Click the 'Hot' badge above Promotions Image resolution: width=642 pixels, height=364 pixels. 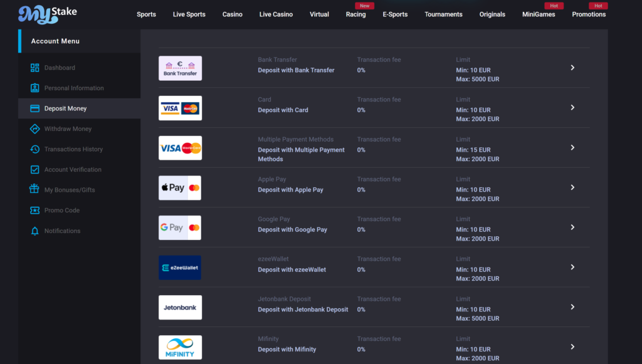point(598,6)
